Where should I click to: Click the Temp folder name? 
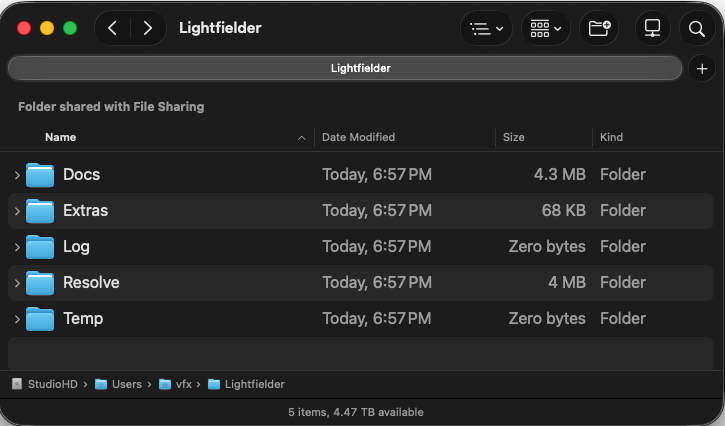tap(83, 319)
